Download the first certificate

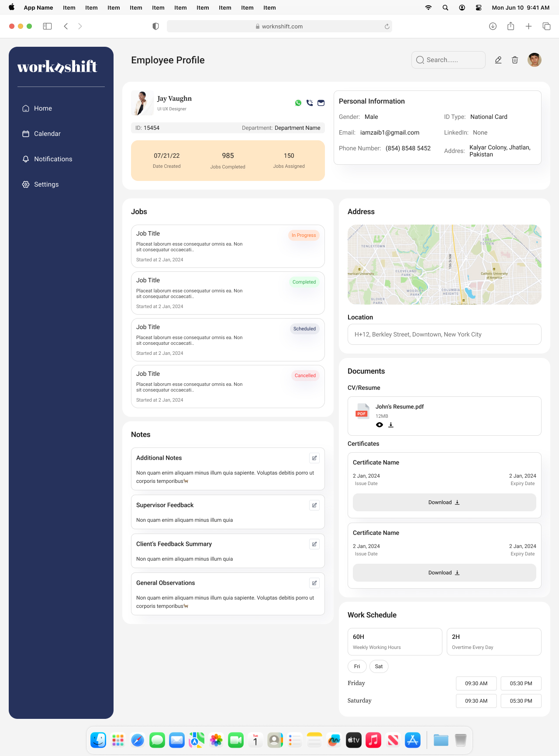(x=445, y=503)
